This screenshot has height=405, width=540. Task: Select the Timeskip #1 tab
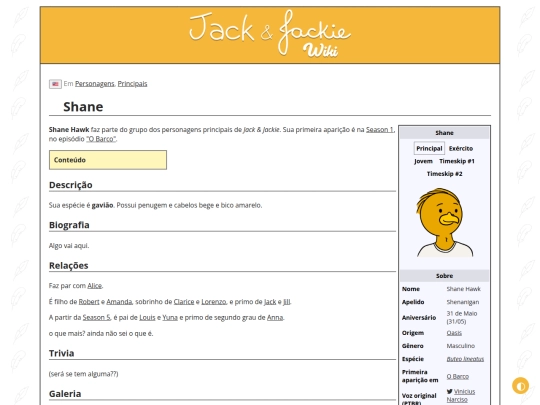pyautogui.click(x=457, y=161)
